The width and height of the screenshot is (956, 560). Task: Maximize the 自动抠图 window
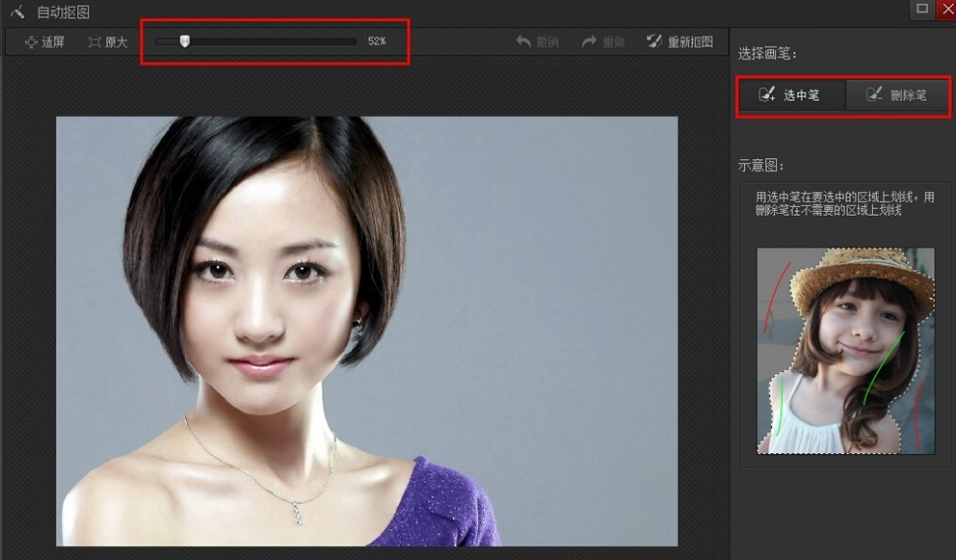click(x=922, y=9)
